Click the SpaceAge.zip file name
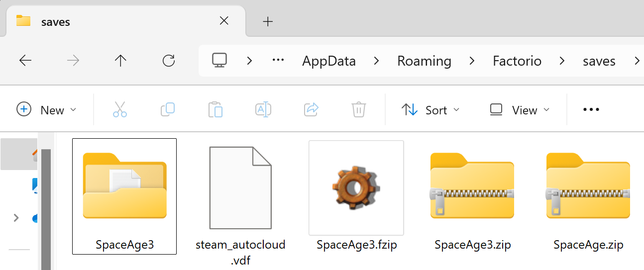The height and width of the screenshot is (270, 644). click(588, 245)
